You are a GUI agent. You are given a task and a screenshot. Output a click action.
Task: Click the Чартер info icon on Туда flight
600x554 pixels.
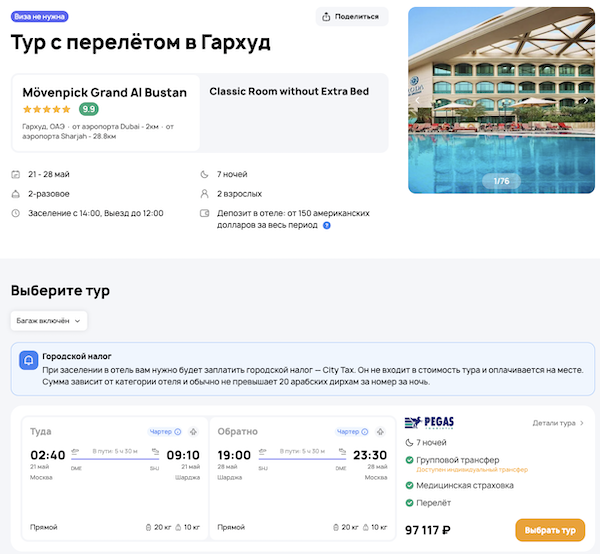[x=178, y=432]
